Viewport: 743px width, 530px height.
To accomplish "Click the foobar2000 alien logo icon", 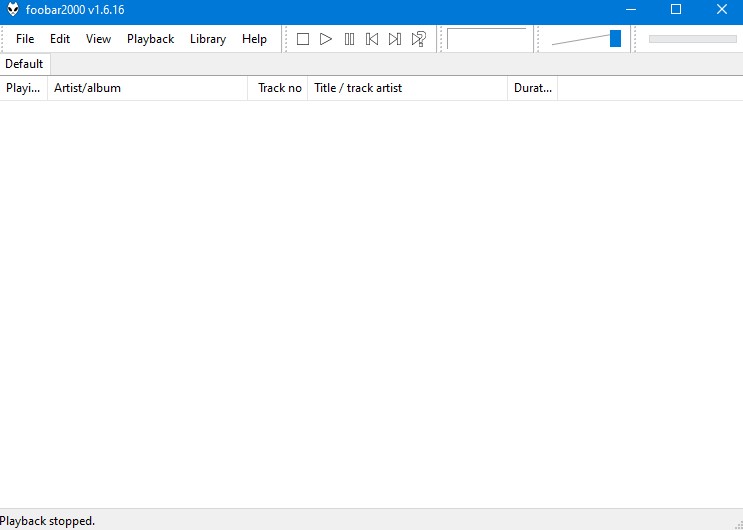I will (x=12, y=10).
